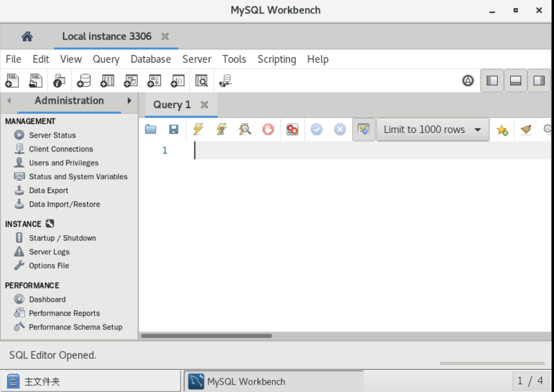Click the home screen icon

(x=27, y=36)
